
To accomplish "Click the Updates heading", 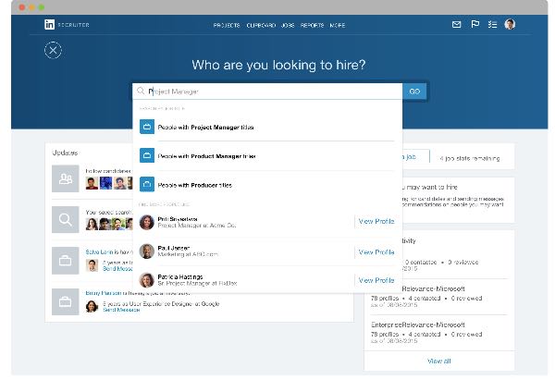I will (x=65, y=153).
